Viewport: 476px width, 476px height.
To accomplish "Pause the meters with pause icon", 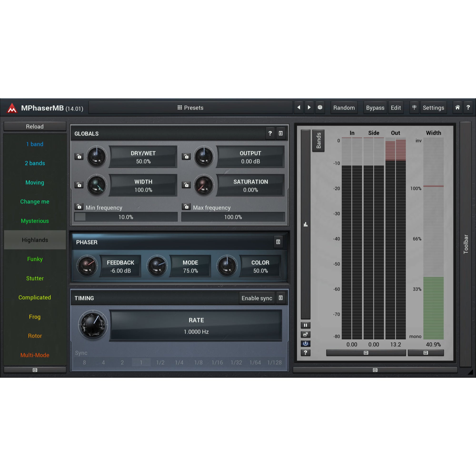I will (306, 325).
